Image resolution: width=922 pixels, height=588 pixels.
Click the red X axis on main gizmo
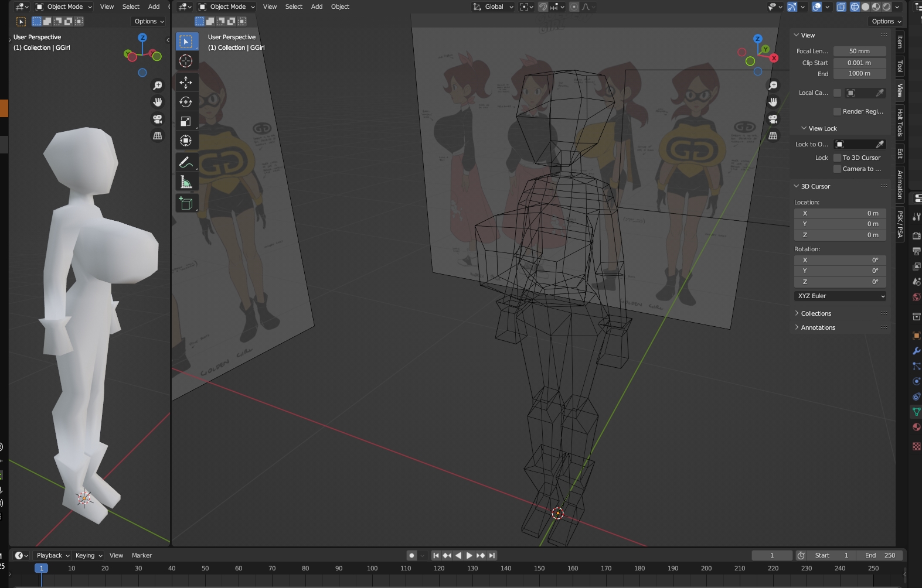tap(774, 58)
